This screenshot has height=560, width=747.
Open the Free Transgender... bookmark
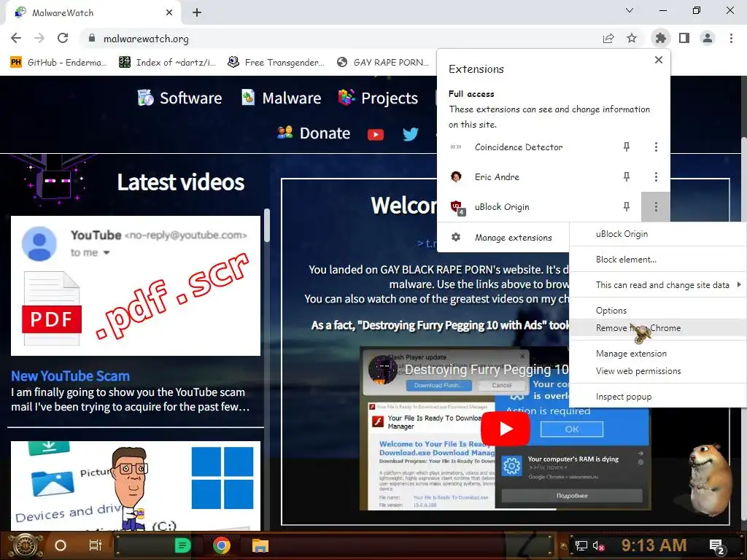(276, 63)
